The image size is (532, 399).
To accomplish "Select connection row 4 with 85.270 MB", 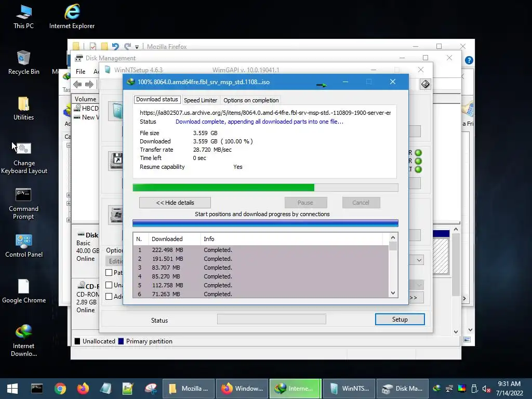I will point(261,276).
